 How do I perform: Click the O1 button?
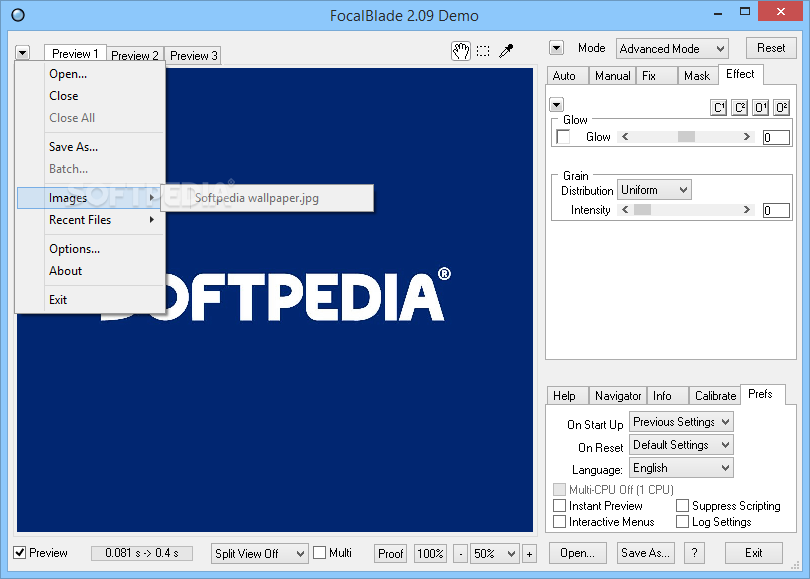pos(760,107)
